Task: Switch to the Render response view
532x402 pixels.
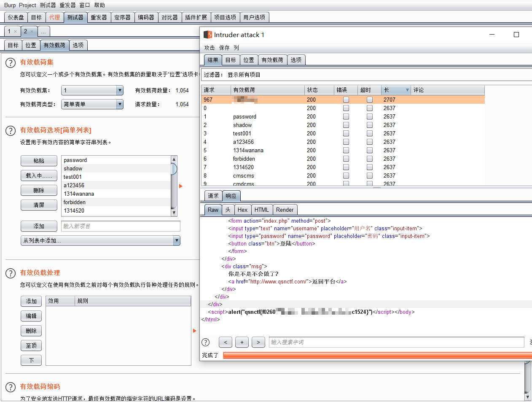Action: 285,210
